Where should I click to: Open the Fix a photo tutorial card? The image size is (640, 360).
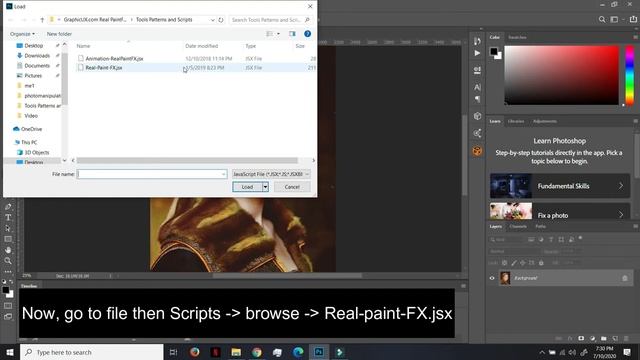560,212
